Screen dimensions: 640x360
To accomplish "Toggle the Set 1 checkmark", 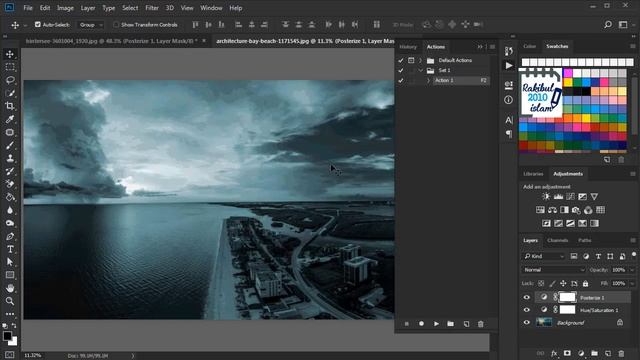I will pos(400,70).
